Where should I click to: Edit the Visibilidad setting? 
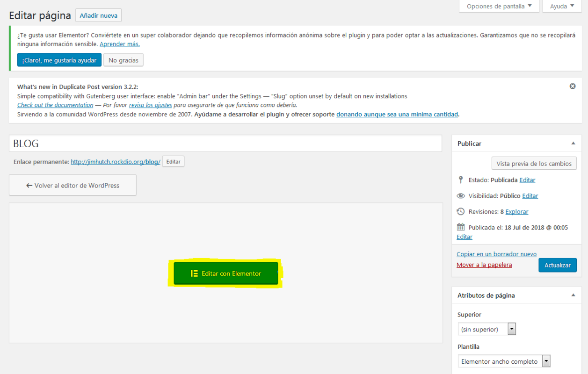(530, 196)
